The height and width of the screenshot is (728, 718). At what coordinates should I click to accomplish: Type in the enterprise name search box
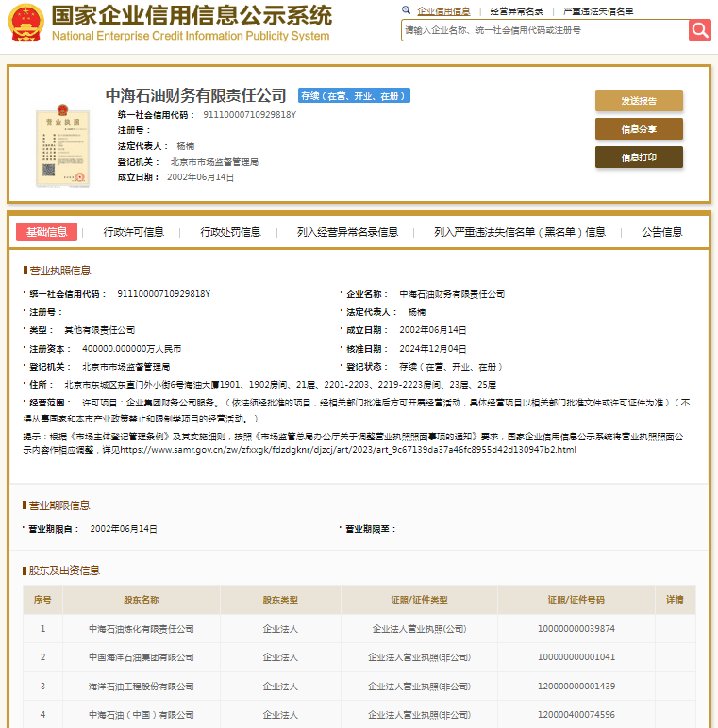(543, 30)
